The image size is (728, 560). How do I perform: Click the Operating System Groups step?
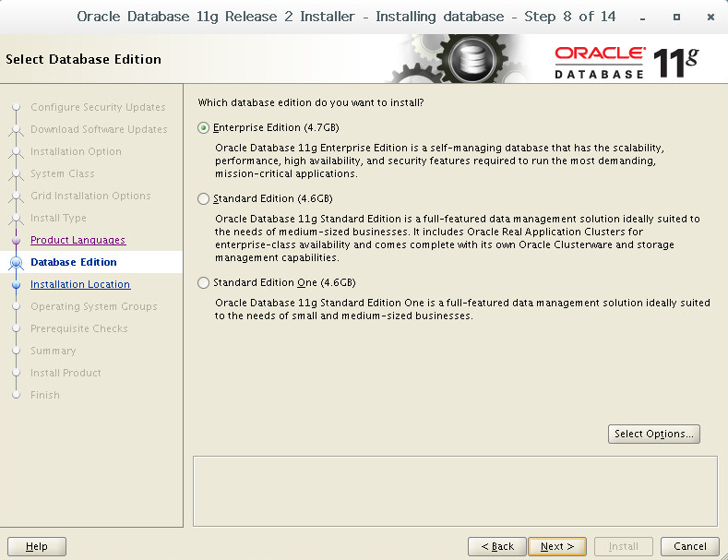[x=94, y=306]
